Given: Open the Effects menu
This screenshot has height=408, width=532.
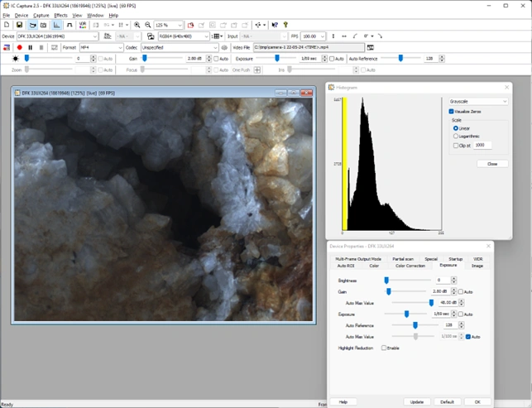Looking at the screenshot, I should click(60, 15).
